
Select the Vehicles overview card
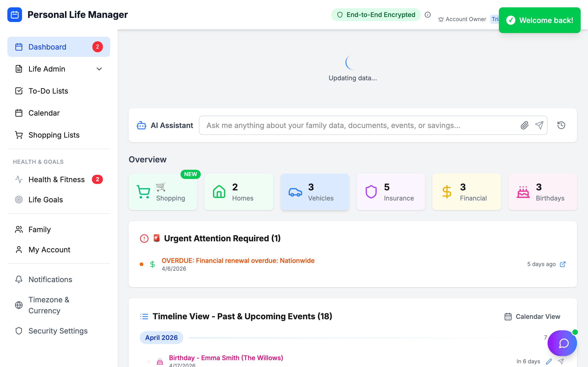click(315, 192)
